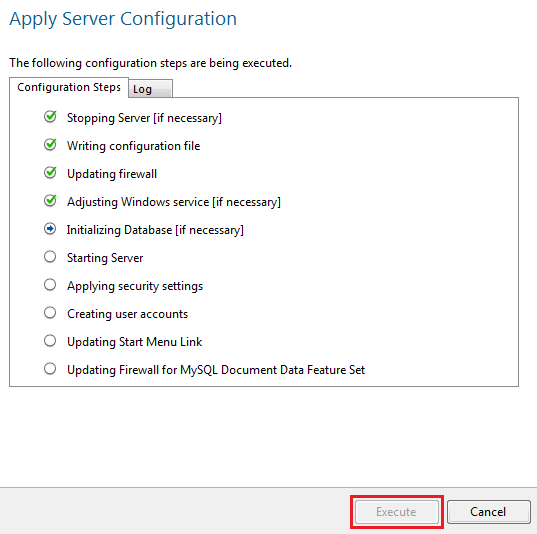The height and width of the screenshot is (534, 537).
Task: Click the green checkmark beside Stopping Server
Action: coord(50,117)
